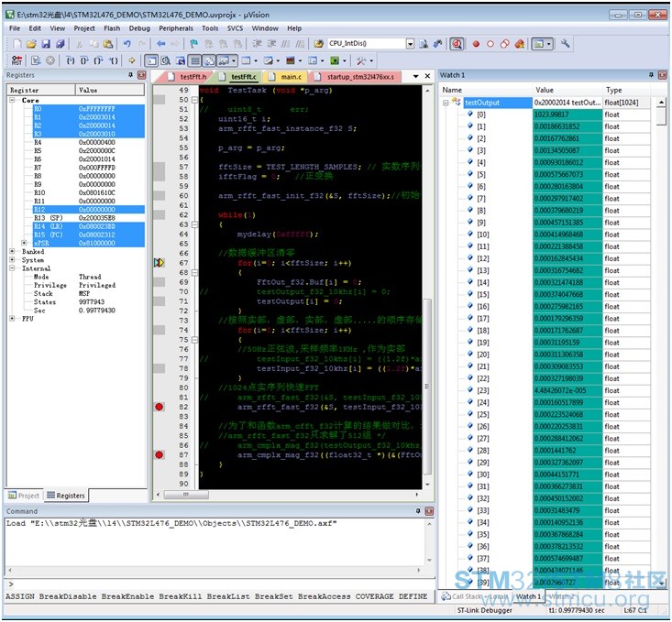The height and width of the screenshot is (622, 672).
Task: Expand the FPU register group
Action: click(x=13, y=318)
